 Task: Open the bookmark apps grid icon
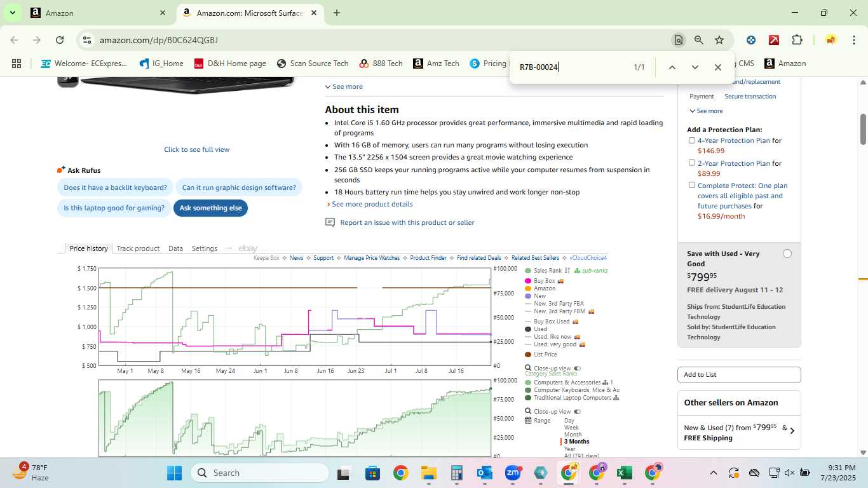tap(17, 64)
